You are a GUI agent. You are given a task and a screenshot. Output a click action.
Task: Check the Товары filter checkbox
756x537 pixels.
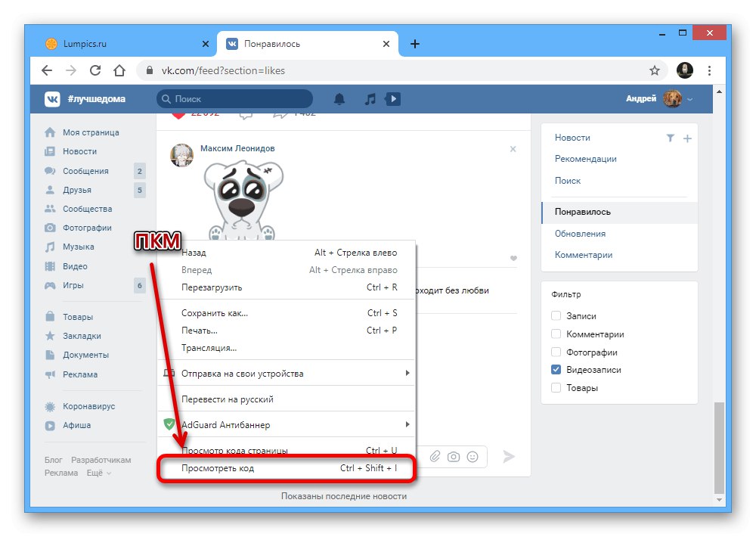point(556,387)
